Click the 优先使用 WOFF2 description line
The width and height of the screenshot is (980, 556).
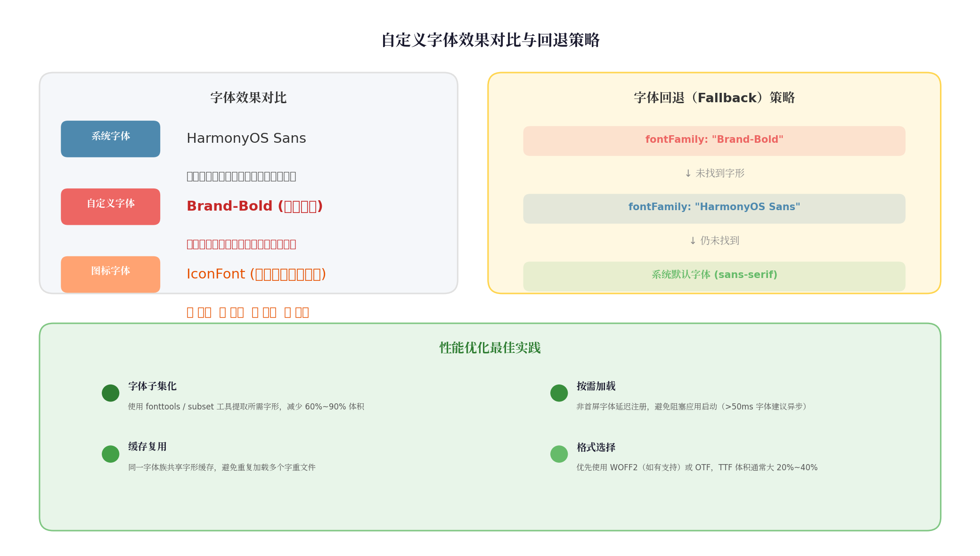[x=697, y=467]
